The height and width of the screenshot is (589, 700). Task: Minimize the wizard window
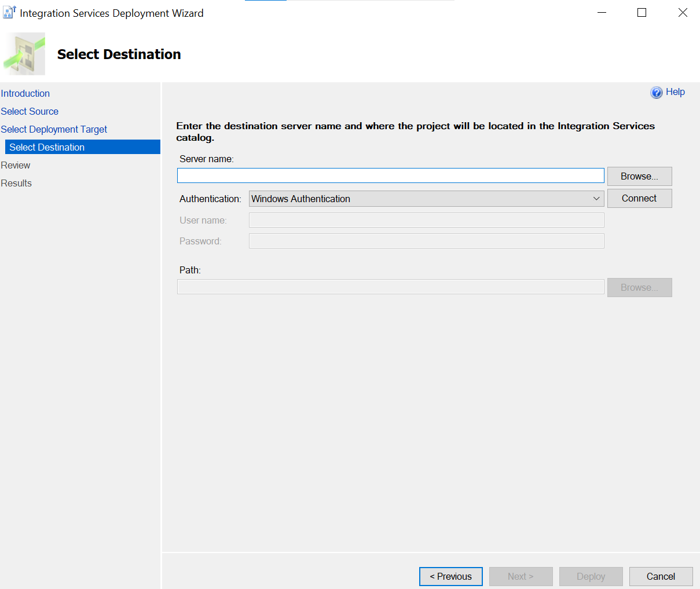602,12
